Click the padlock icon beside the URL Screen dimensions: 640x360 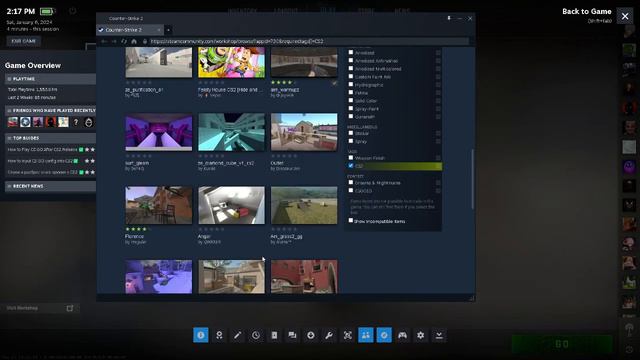pos(144,41)
